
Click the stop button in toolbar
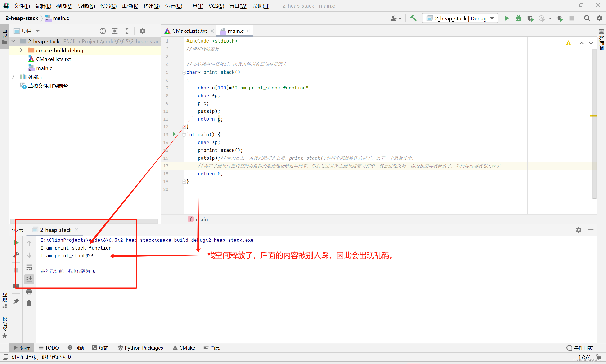click(x=572, y=18)
